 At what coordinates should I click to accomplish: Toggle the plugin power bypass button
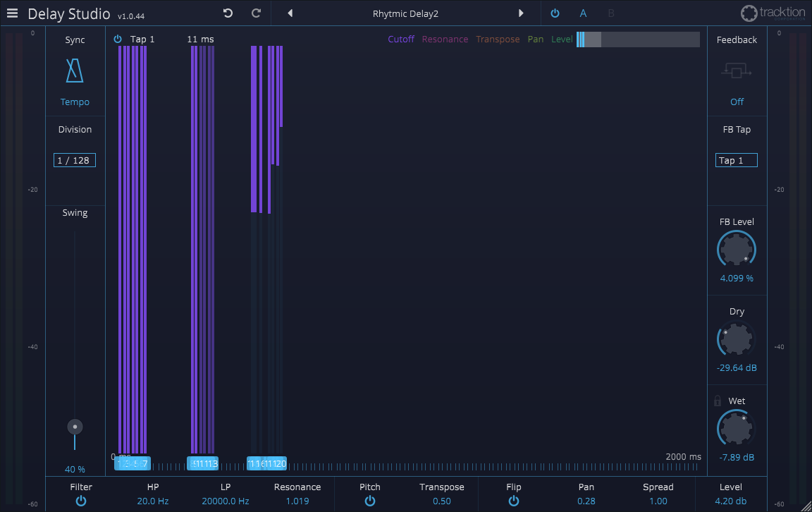555,13
